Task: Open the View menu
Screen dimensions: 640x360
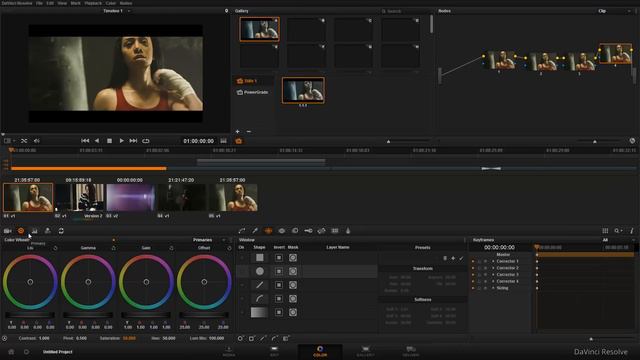Action: click(x=62, y=3)
